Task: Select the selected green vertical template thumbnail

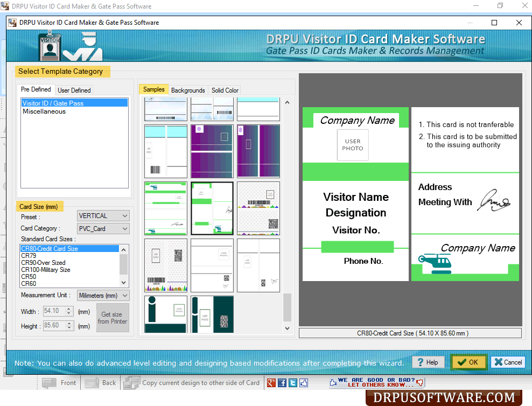Action: click(212, 208)
